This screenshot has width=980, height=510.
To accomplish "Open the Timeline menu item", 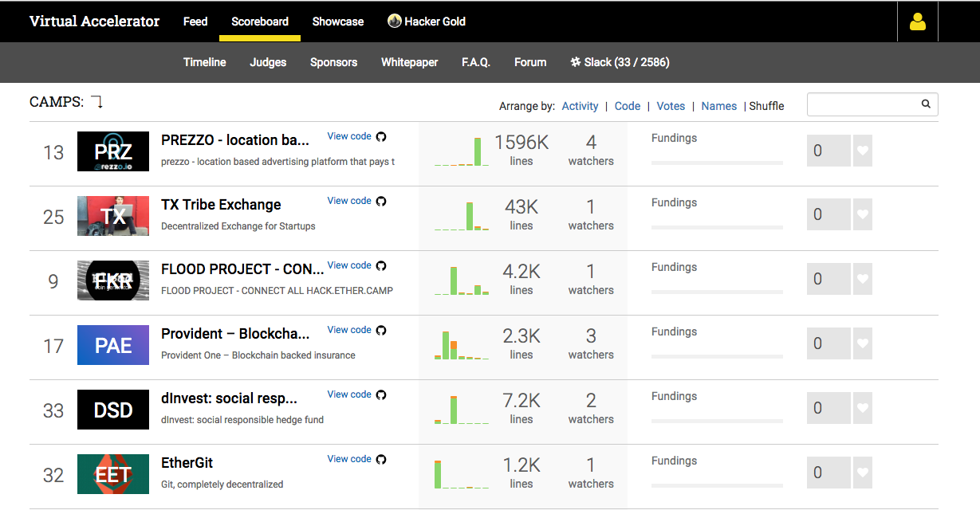I will (x=205, y=62).
